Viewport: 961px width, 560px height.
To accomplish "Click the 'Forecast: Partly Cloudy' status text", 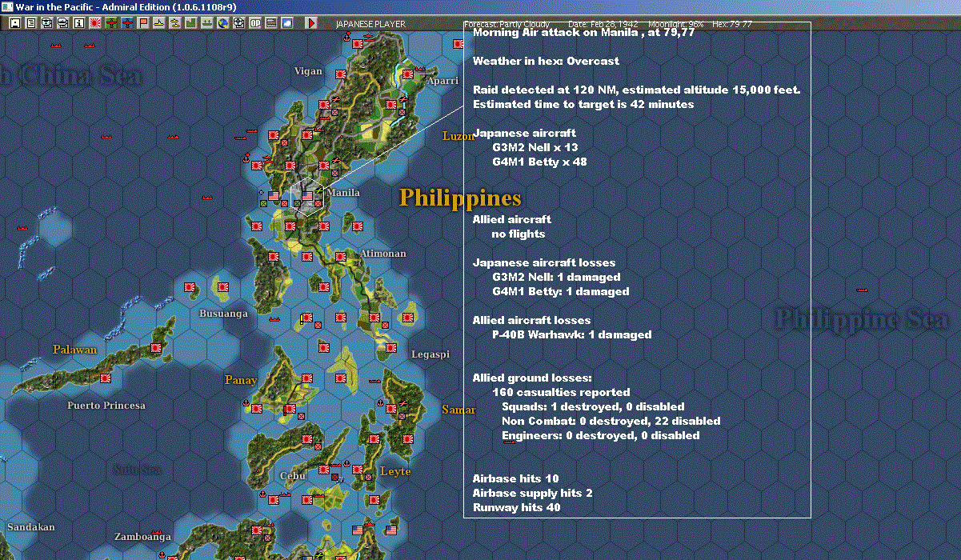I will 507,24.
